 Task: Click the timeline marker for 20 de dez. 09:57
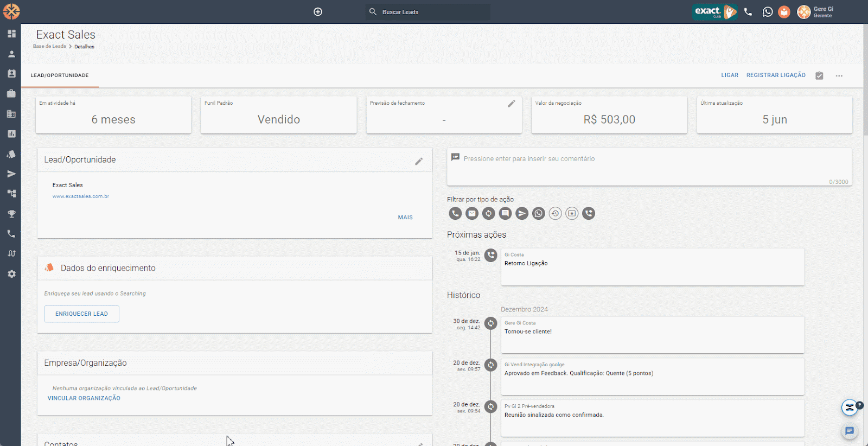tap(491, 365)
